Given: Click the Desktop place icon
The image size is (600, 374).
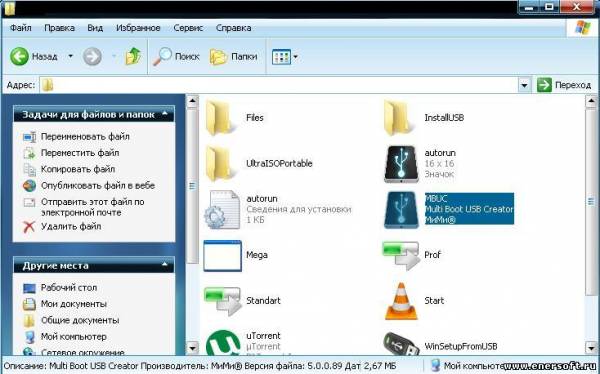Looking at the screenshot, I should pos(29,288).
